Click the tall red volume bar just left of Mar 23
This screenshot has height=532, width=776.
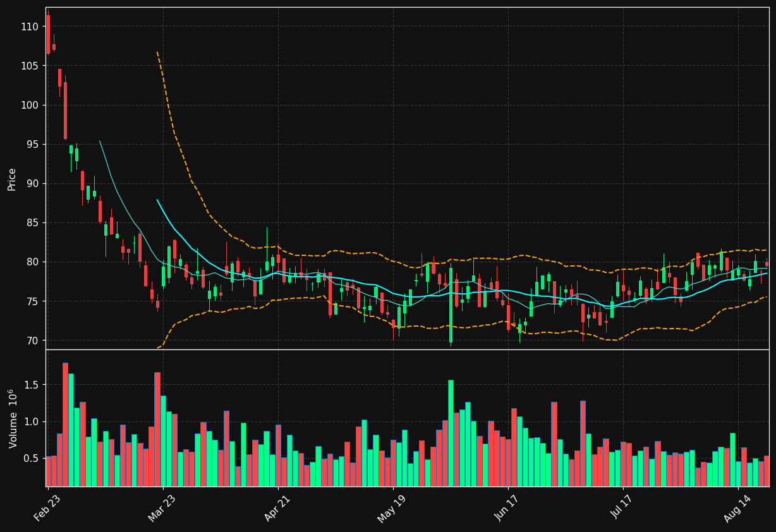[x=157, y=429]
